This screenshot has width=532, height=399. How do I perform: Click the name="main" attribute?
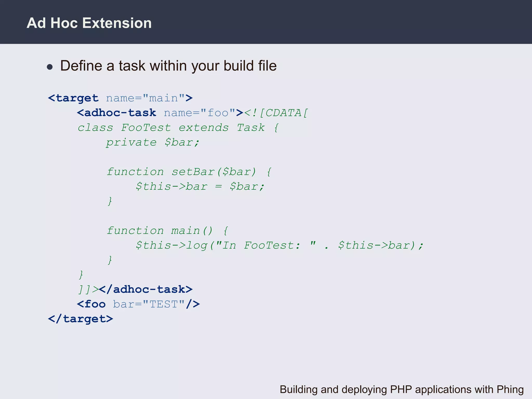tap(145, 98)
